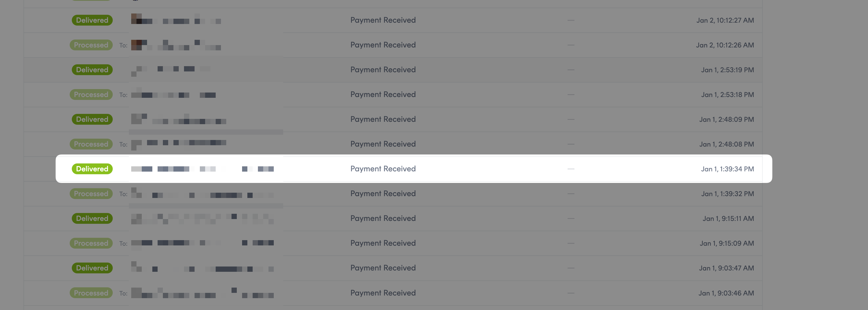This screenshot has width=868, height=310.
Task: Click Processed badge at Jan 1, 9:15:09 AM
Action: click(x=91, y=243)
